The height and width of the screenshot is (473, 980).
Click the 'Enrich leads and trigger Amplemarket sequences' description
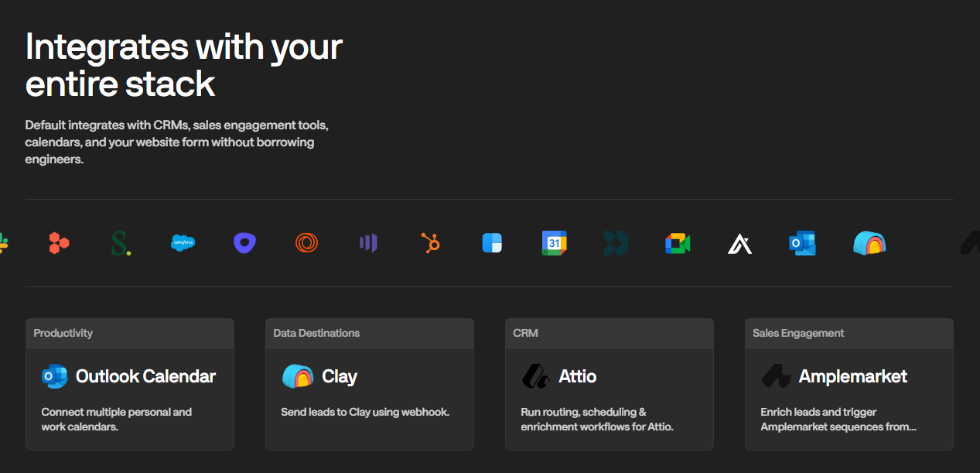tap(838, 420)
